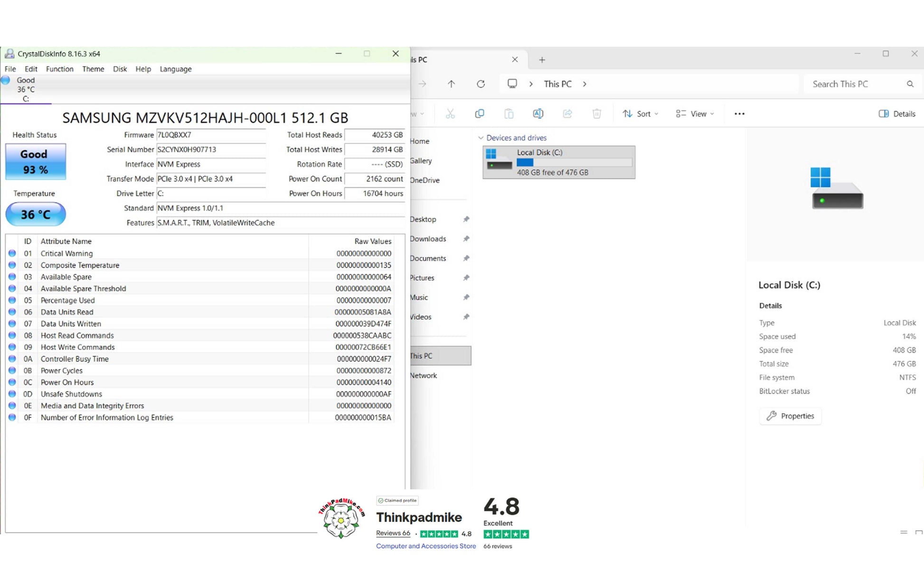Image resolution: width=924 pixels, height=581 pixels.
Task: Click the Firmware field 7L0QBXX7
Action: (211, 135)
